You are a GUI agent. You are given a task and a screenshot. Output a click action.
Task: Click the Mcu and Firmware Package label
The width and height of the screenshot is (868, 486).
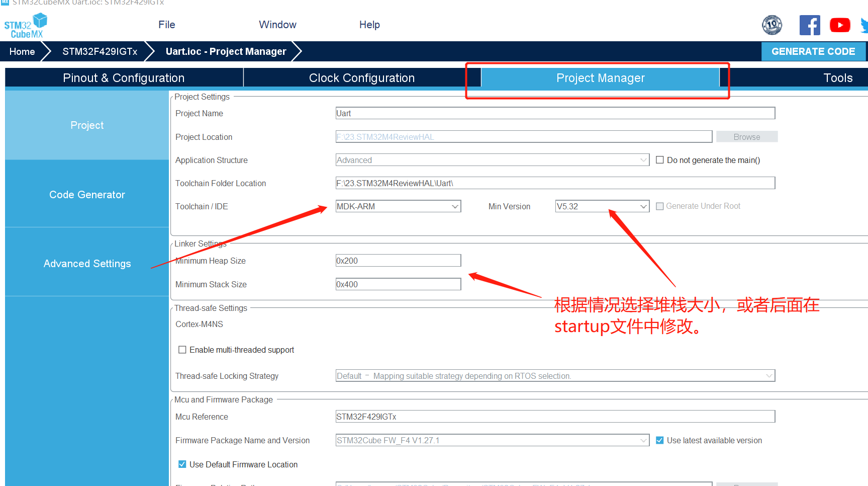[x=224, y=399]
